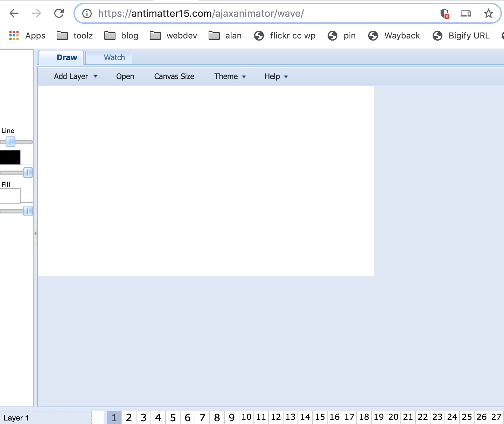Open the Apps grid icon in bookmarks bar
Viewport: 504px width, 424px height.
point(14,35)
